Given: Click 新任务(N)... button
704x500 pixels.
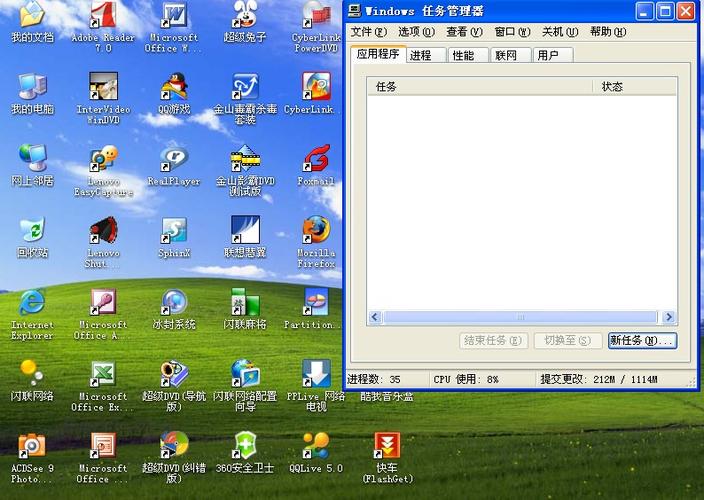Looking at the screenshot, I should click(x=642, y=341).
